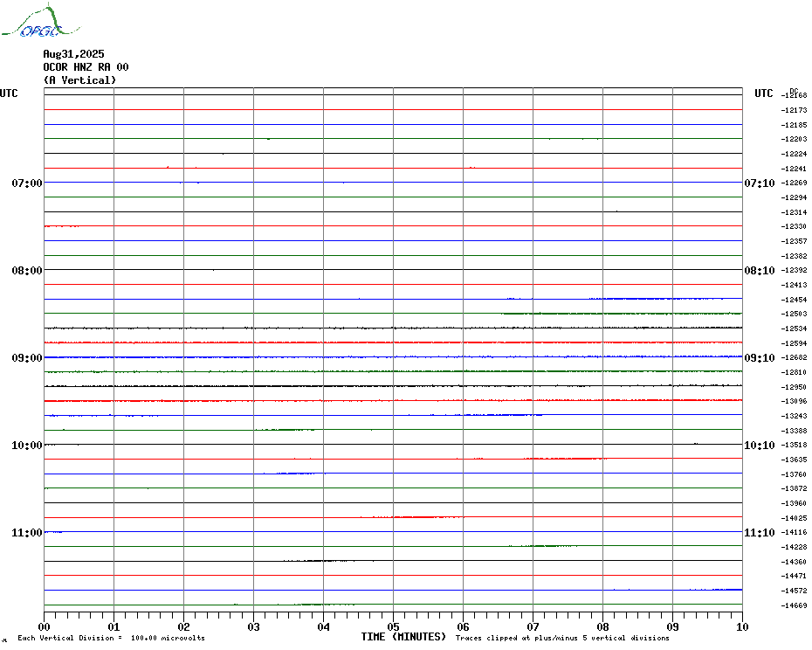Click DC offset value '-12594'

click(x=794, y=343)
